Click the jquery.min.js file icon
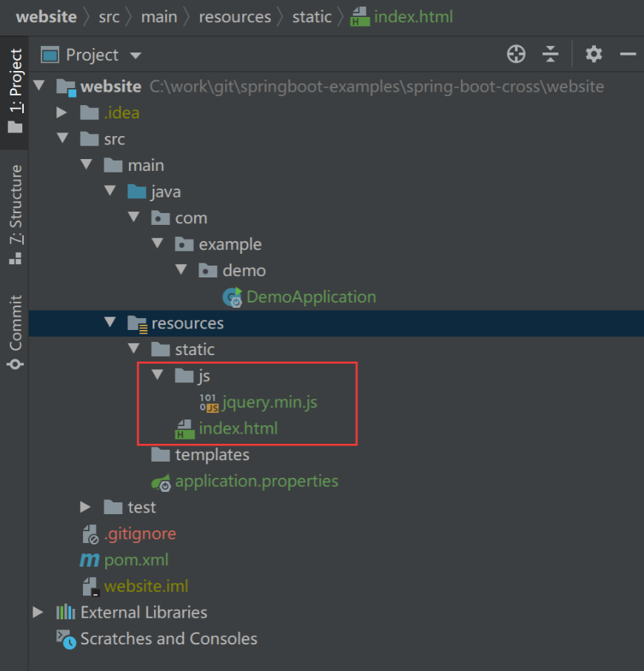The height and width of the screenshot is (671, 644). [209, 402]
